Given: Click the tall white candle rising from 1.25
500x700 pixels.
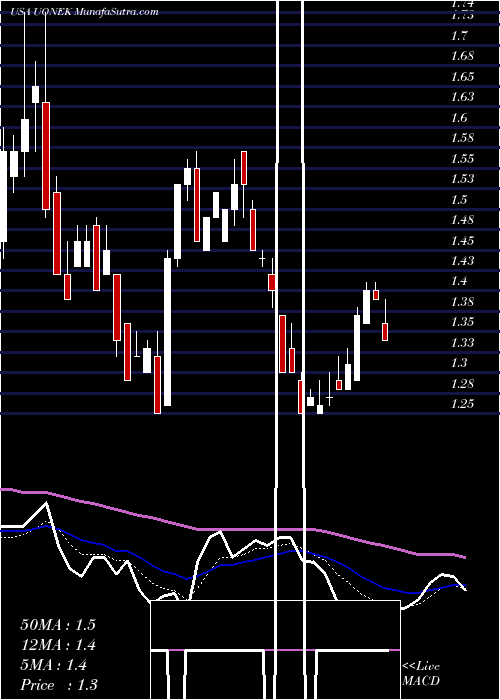Looking at the screenshot, I should click(x=167, y=332).
